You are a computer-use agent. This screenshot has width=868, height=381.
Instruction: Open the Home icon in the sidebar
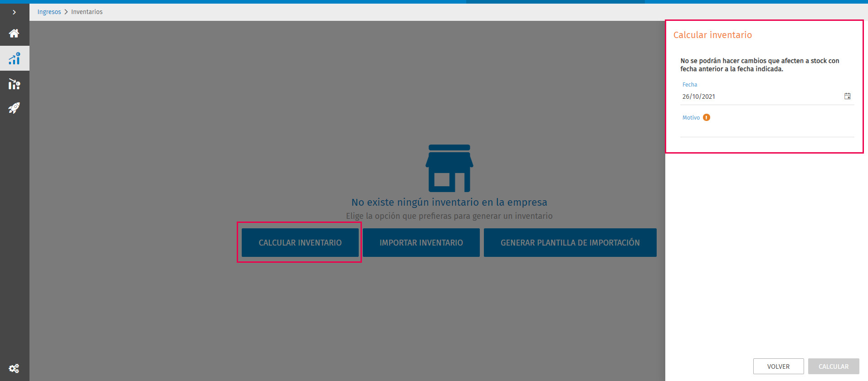(14, 34)
